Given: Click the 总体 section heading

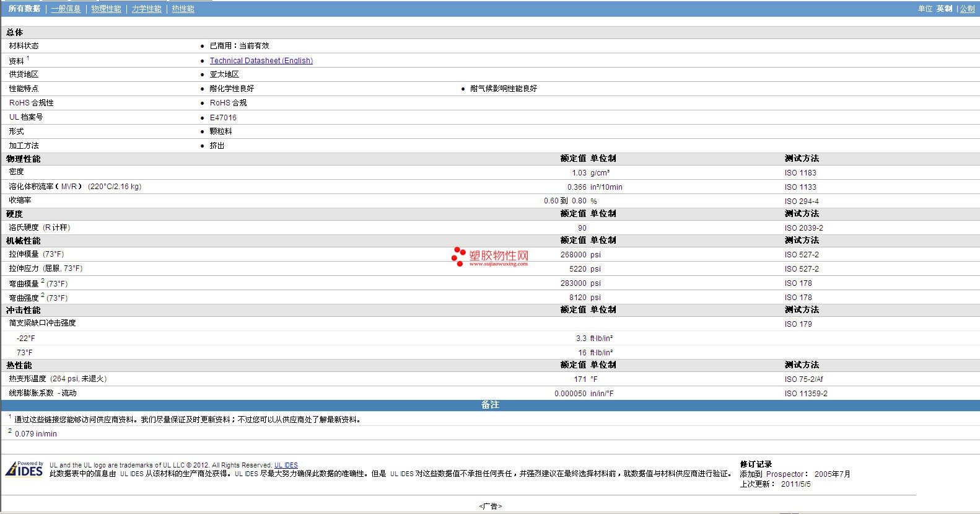Looking at the screenshot, I should pyautogui.click(x=15, y=32).
